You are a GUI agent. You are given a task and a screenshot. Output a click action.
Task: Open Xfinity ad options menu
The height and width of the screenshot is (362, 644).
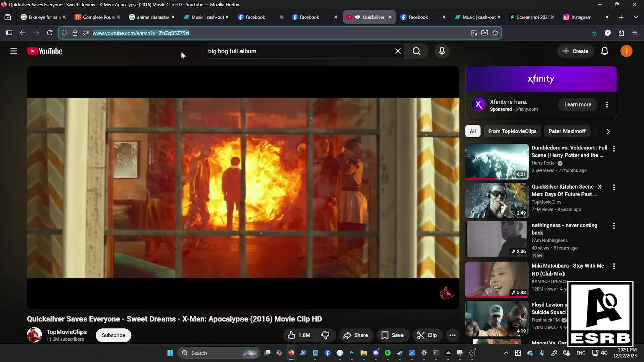(607, 105)
